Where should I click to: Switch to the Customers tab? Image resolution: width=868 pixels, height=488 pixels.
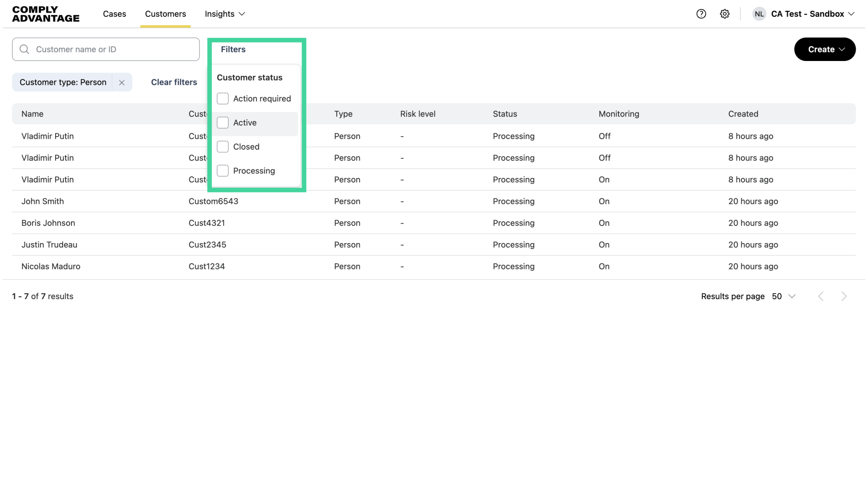[165, 14]
